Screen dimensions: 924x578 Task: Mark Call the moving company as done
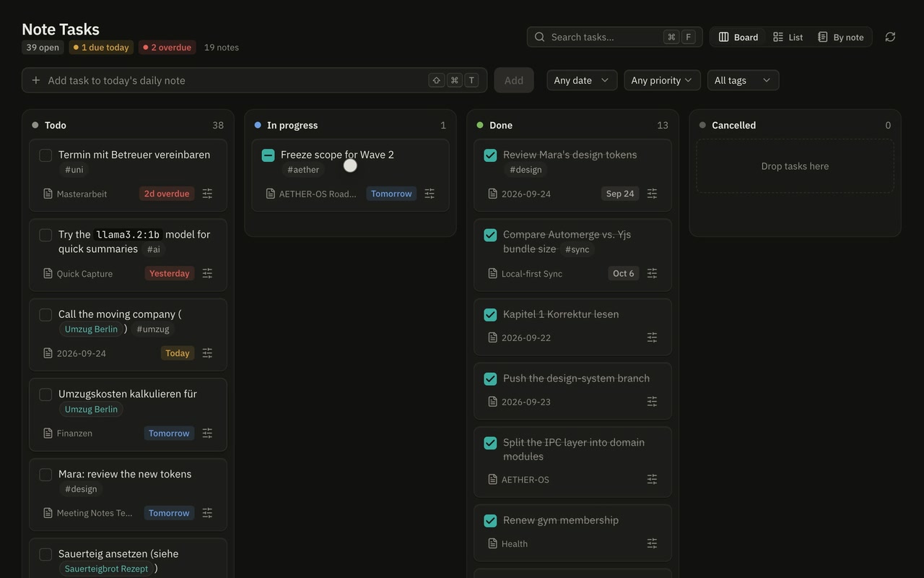[x=45, y=315]
